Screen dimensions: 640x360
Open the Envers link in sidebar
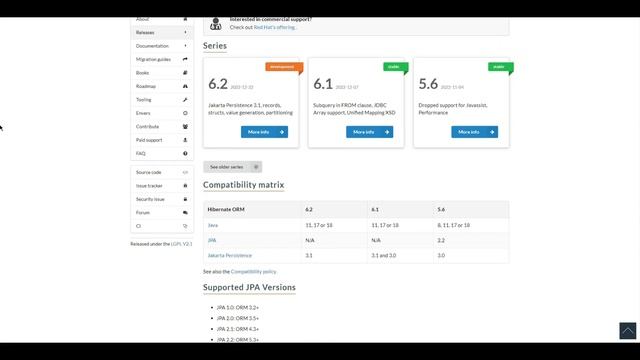[162, 113]
